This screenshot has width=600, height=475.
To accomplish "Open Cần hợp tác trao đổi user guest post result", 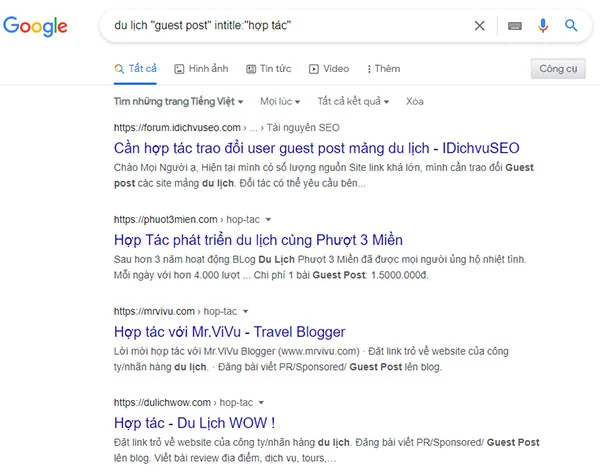I will pyautogui.click(x=316, y=148).
